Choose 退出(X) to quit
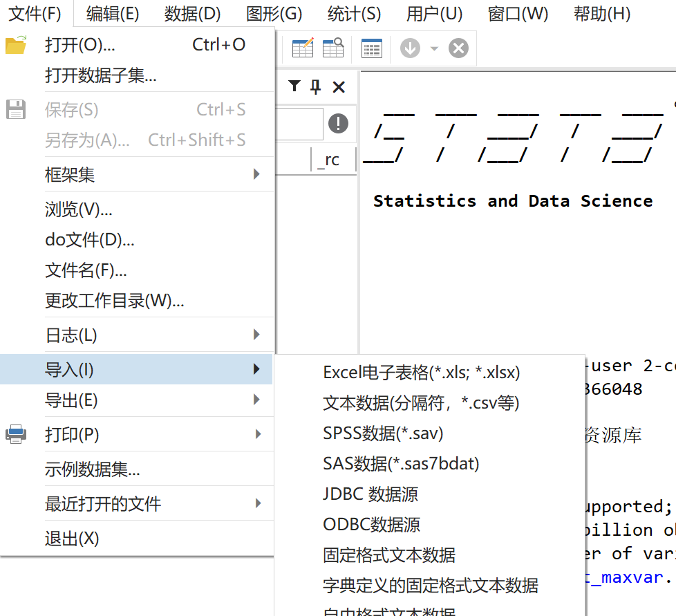 click(137, 539)
